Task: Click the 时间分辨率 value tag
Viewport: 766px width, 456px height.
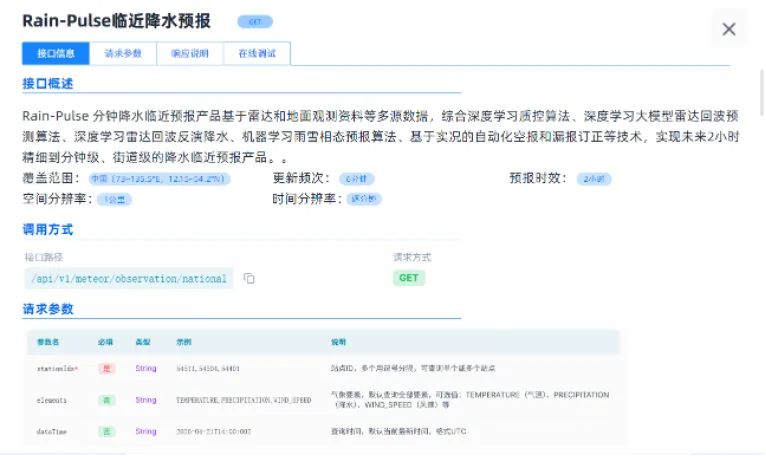Action: [364, 199]
